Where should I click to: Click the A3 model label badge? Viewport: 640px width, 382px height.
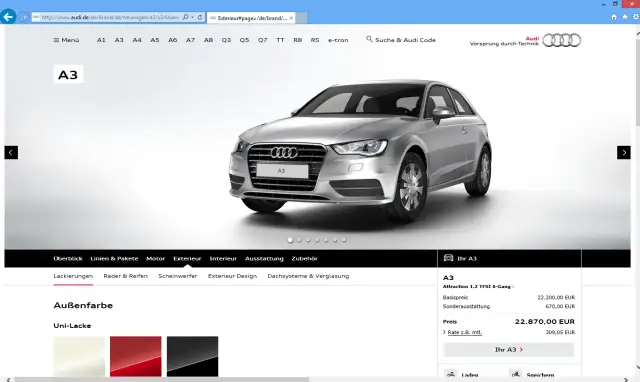[68, 75]
